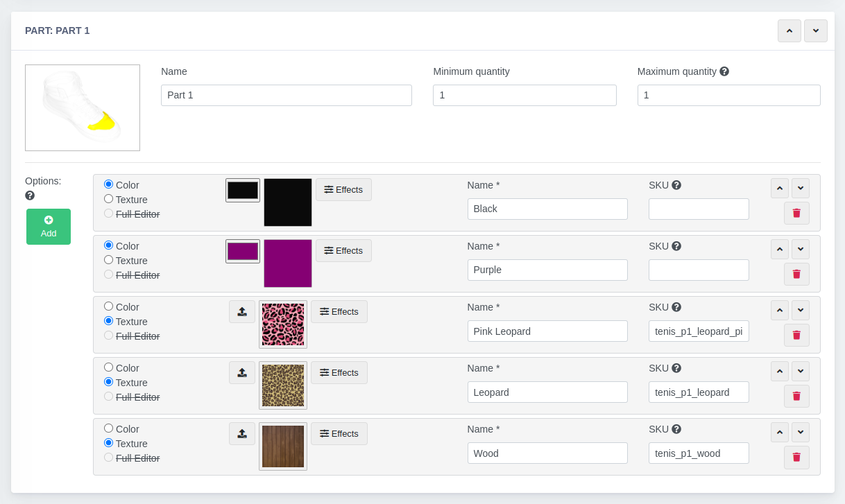Screen dimensions: 845x504
Task: Remove the Wood texture option
Action: tap(796, 457)
